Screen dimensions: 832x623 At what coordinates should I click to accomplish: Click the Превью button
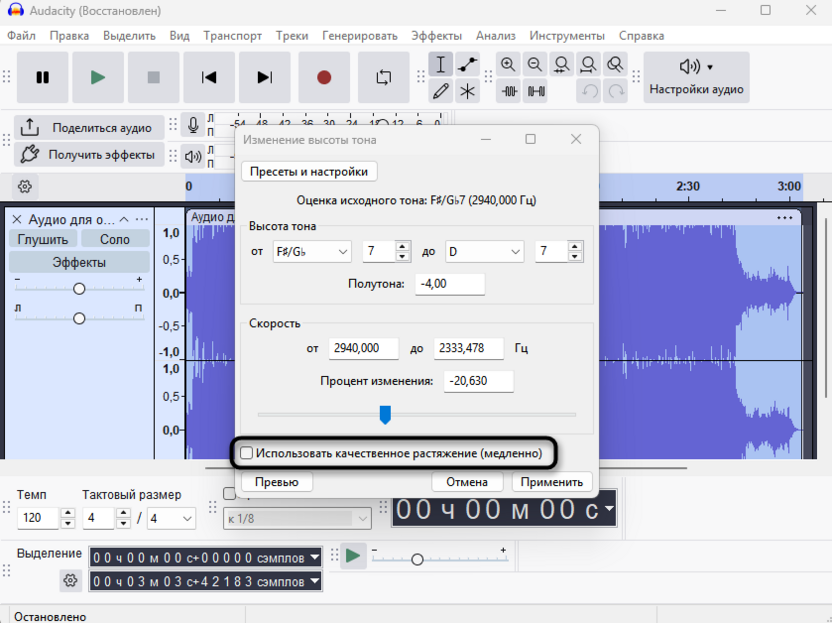point(277,482)
